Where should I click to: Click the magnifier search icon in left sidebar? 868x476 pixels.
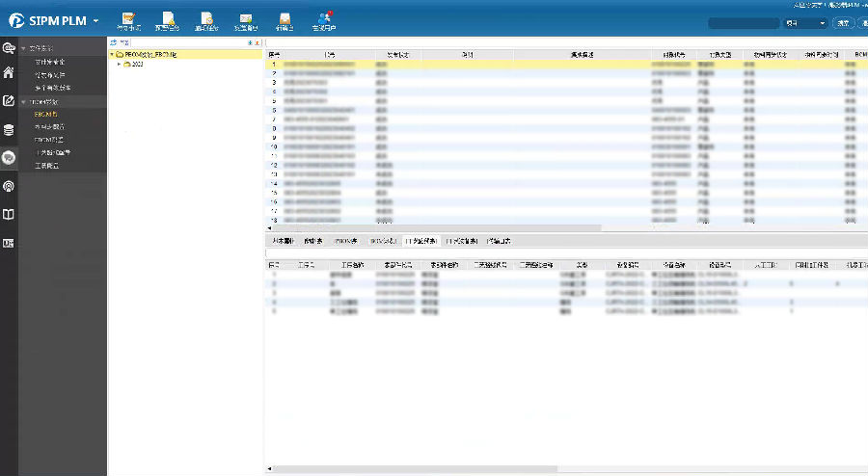pyautogui.click(x=9, y=48)
